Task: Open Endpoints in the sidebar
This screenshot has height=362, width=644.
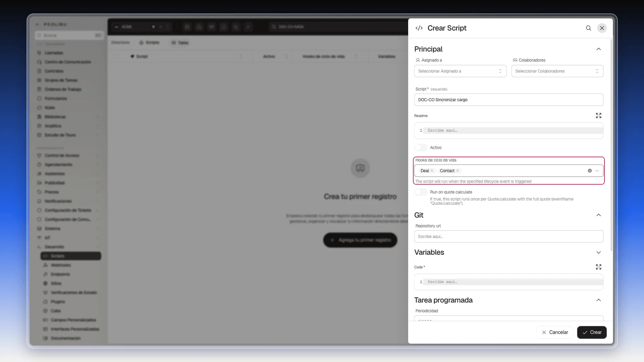Action: 60,274
